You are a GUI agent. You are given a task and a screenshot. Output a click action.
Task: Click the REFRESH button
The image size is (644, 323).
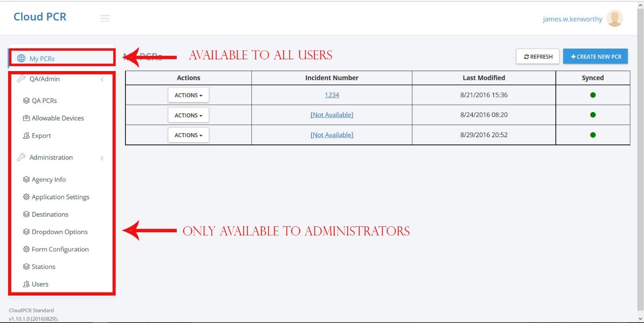[x=538, y=57]
